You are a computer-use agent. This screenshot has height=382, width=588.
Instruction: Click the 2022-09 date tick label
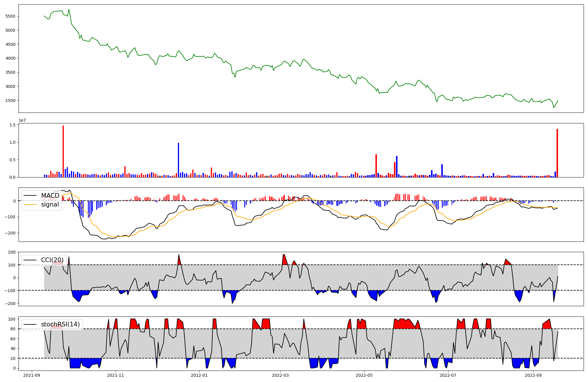(533, 375)
